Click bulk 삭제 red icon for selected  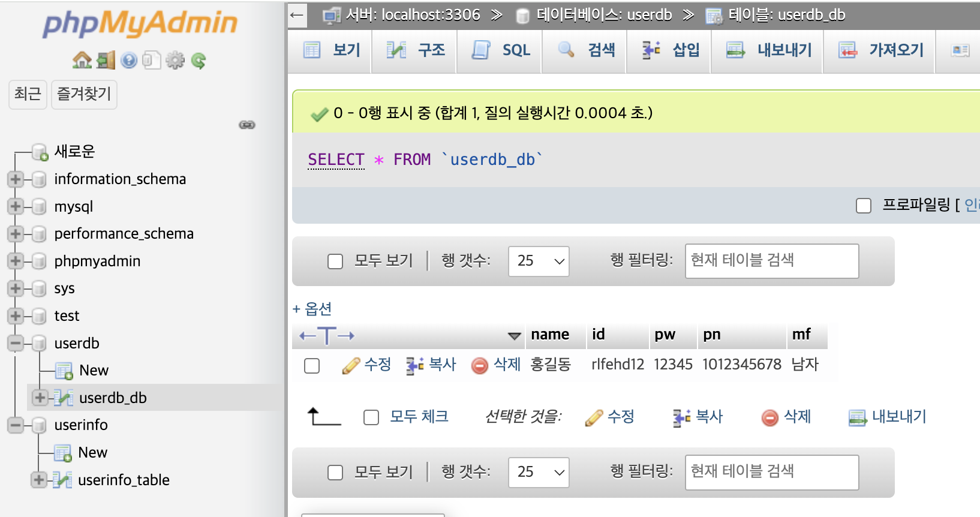[x=770, y=417]
